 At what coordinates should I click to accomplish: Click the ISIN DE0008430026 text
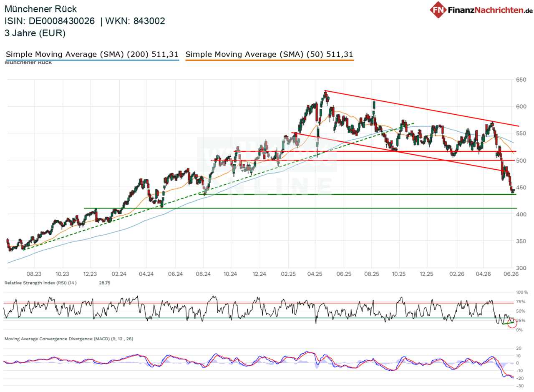pos(50,21)
